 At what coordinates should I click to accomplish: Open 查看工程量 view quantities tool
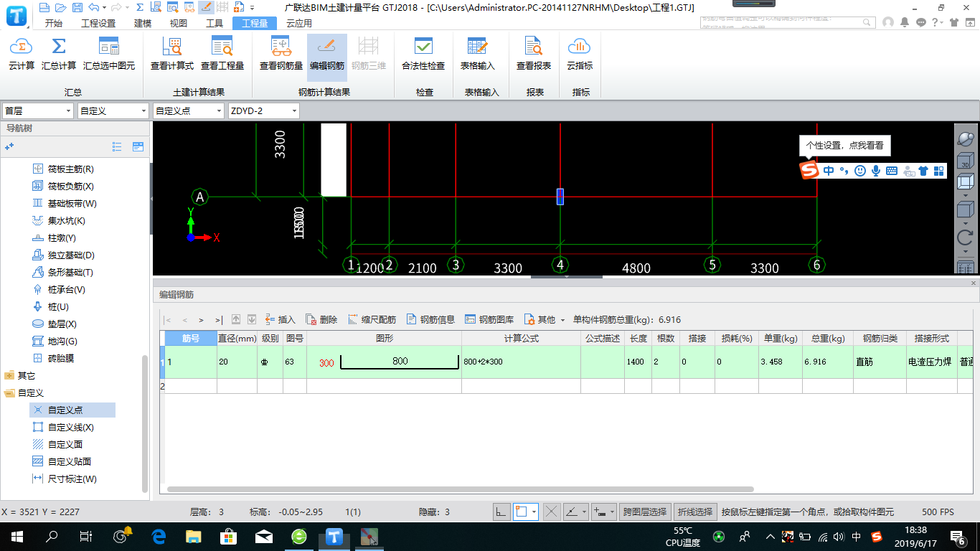pos(222,55)
